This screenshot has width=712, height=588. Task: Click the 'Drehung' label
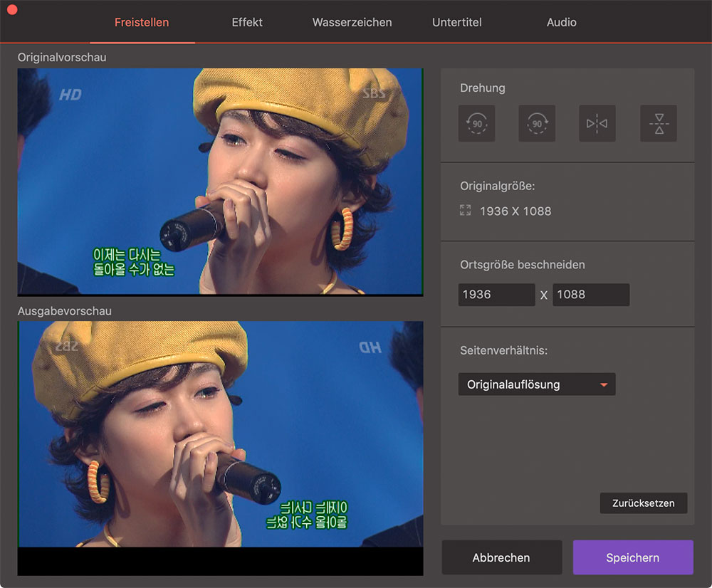tap(482, 88)
